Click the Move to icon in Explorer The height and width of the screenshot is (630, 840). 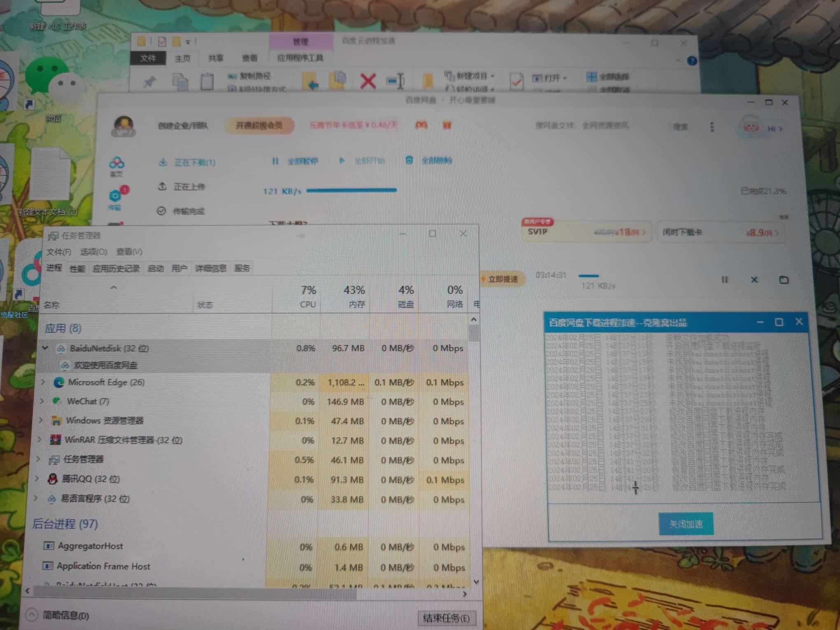[x=310, y=81]
